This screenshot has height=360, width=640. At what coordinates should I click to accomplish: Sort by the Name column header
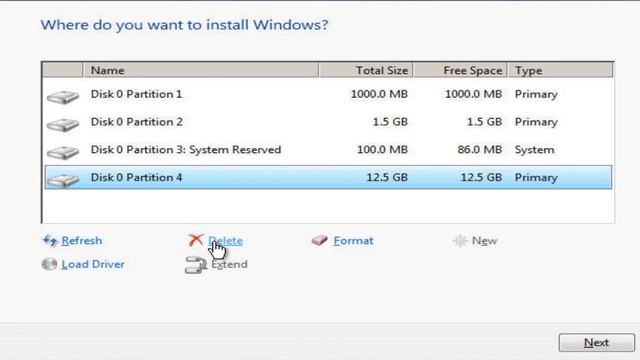201,70
